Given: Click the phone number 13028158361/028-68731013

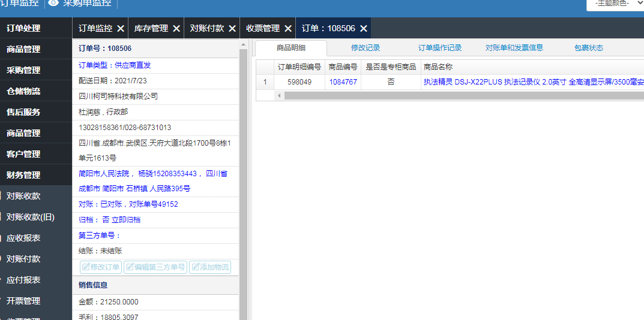Looking at the screenshot, I should click(x=125, y=128).
